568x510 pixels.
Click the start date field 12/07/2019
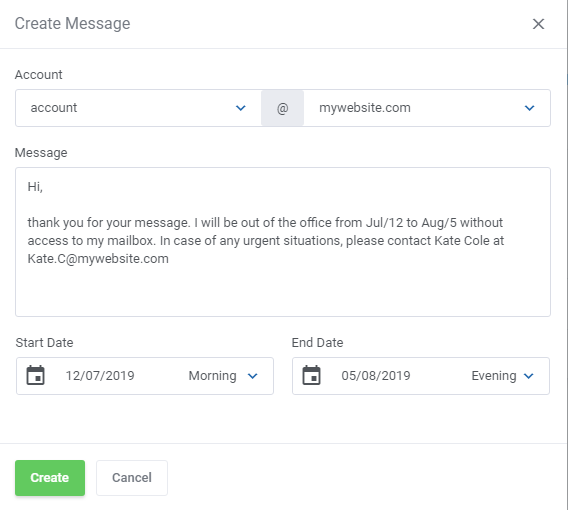[x=100, y=376]
